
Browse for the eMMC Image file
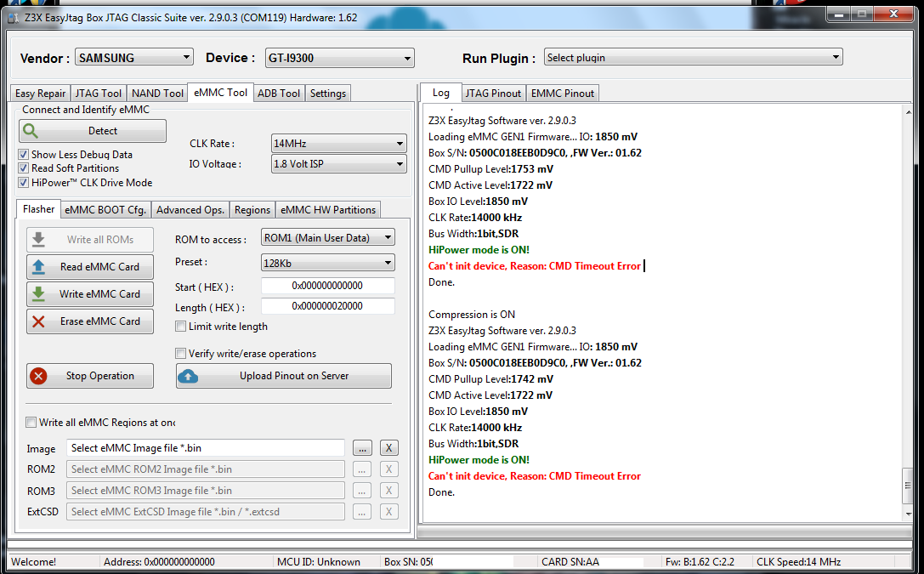pos(362,448)
